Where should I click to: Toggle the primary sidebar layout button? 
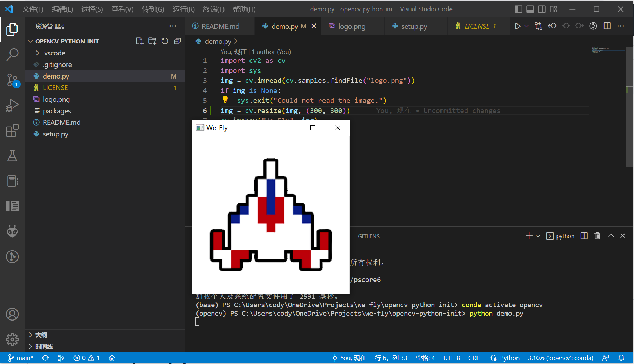coord(518,9)
